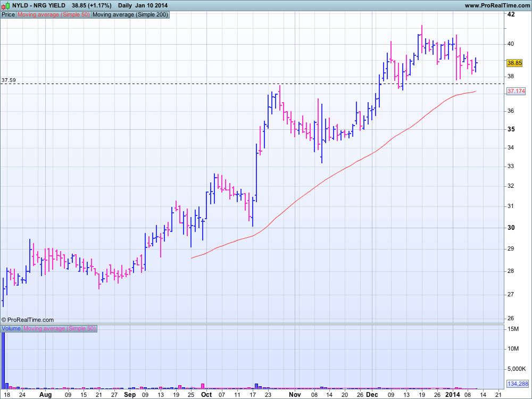Click the Daily timeframe text

click(x=125, y=5)
